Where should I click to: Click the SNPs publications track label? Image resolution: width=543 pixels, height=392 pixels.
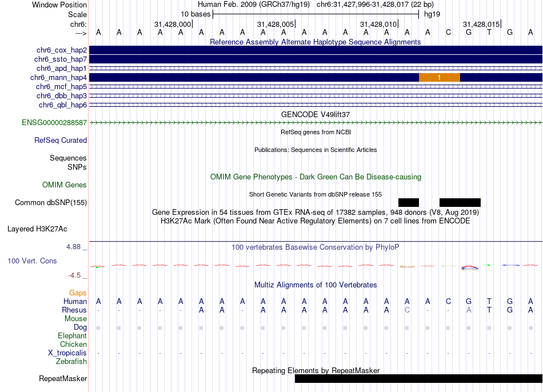(x=77, y=167)
